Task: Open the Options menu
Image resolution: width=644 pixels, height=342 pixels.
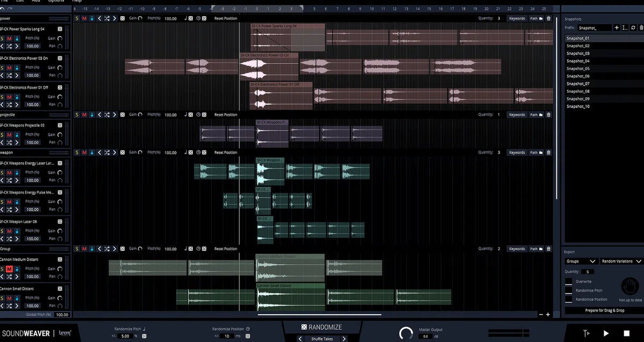Action: point(56,1)
